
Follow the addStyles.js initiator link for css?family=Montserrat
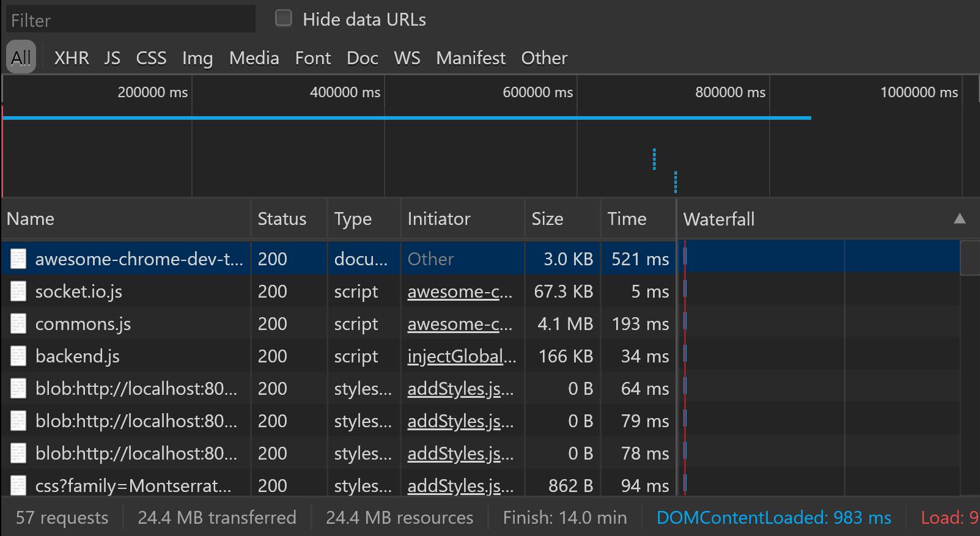pyautogui.click(x=460, y=486)
